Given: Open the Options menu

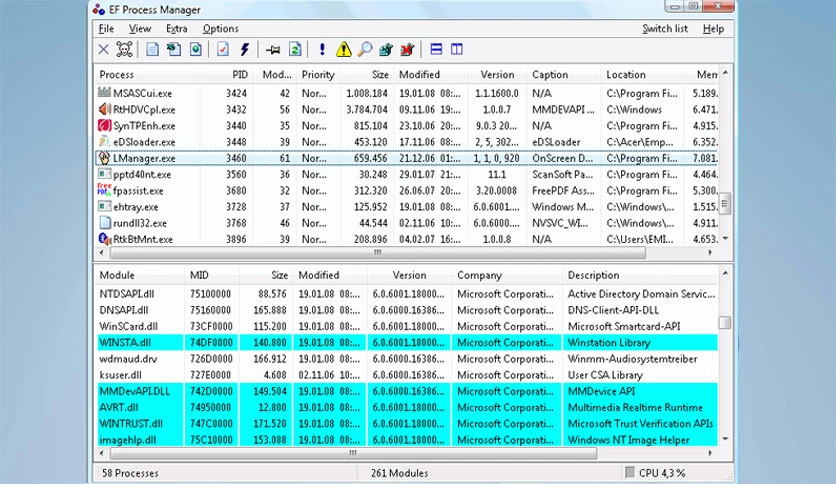Looking at the screenshot, I should pyautogui.click(x=220, y=29).
